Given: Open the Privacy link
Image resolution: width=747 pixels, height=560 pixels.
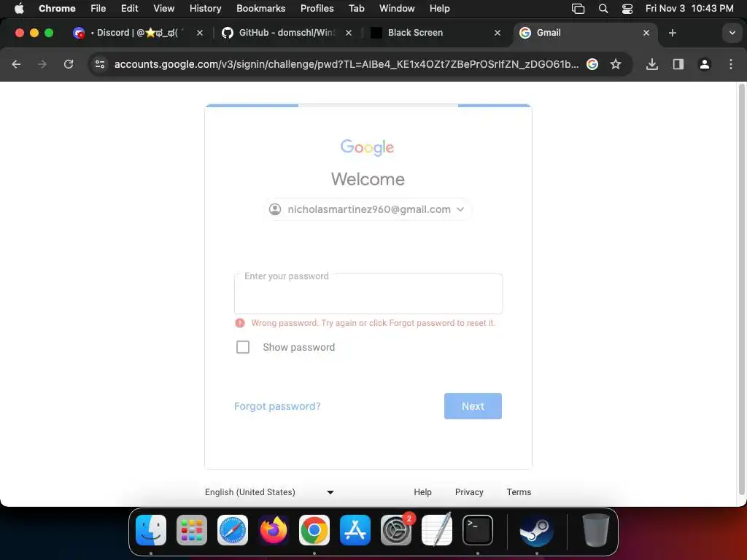Looking at the screenshot, I should point(469,492).
